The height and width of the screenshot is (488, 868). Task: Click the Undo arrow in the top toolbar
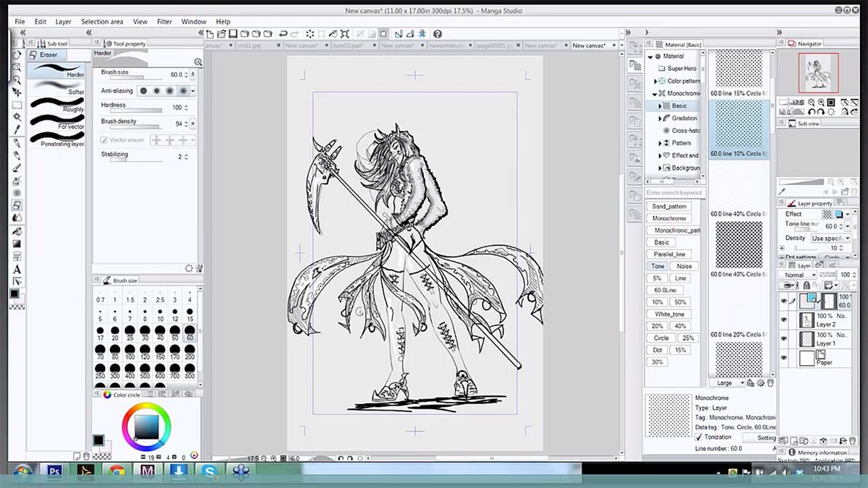(283, 33)
